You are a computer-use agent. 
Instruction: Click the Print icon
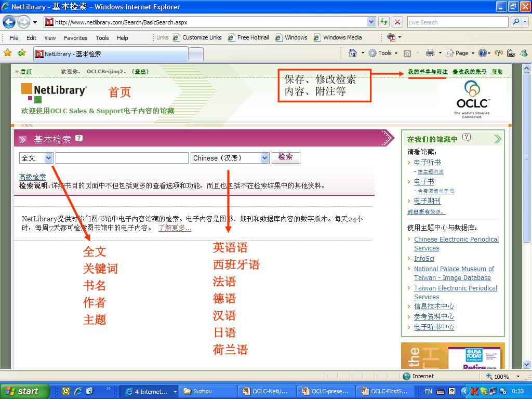point(430,53)
